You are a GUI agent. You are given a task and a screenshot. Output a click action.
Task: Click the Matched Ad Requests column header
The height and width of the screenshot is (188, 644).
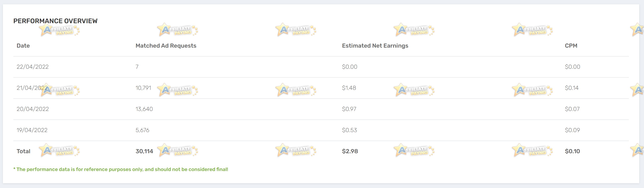pos(166,46)
